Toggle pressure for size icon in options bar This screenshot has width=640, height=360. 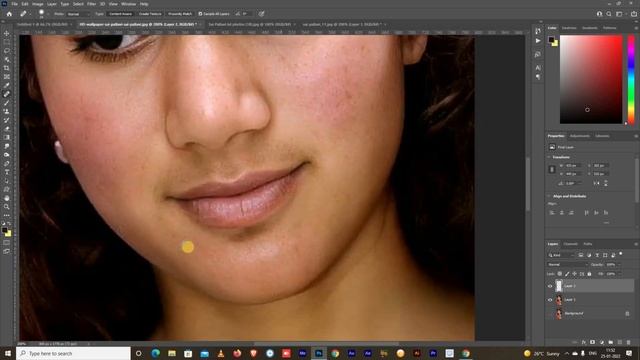click(261, 14)
